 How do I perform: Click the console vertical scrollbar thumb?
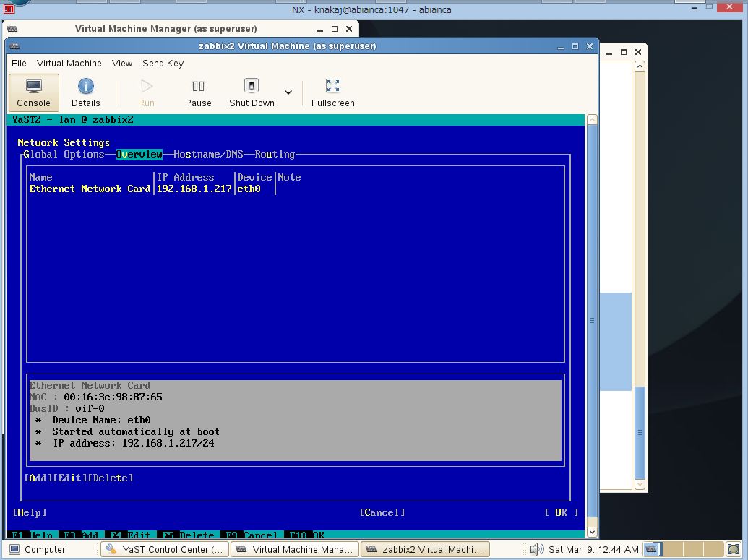point(591,321)
